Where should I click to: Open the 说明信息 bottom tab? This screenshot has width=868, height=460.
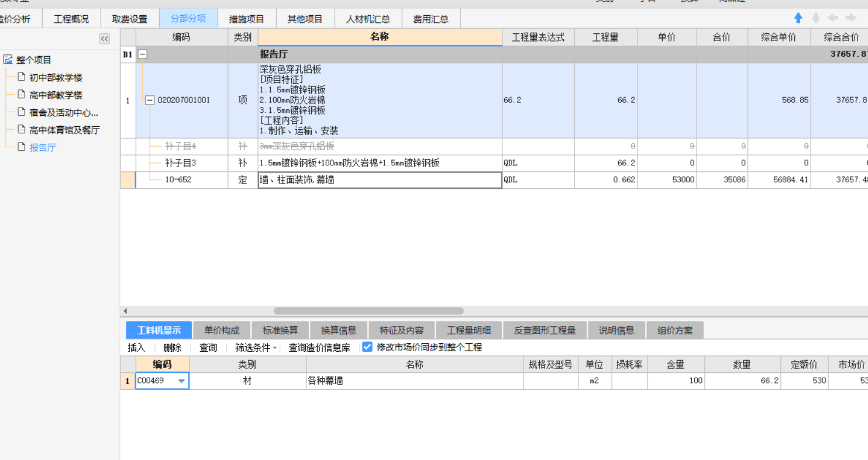[x=616, y=330]
